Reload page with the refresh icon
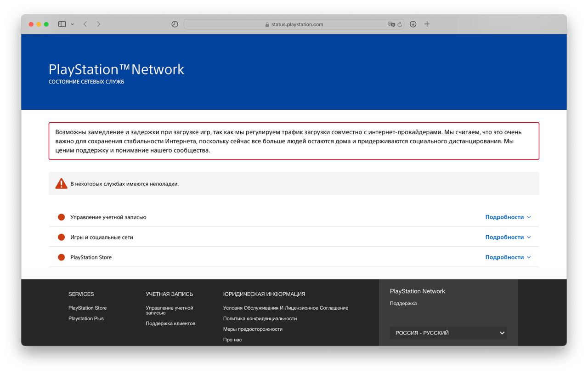588x374 pixels. click(x=400, y=24)
